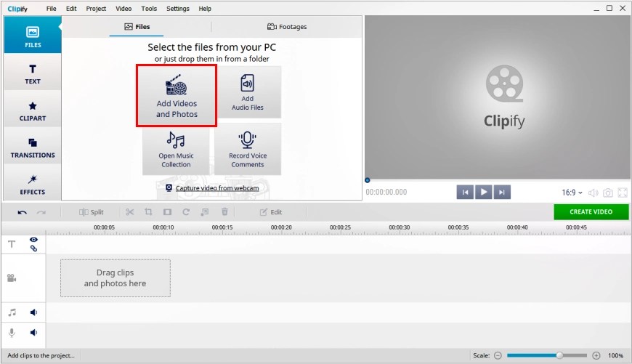Image resolution: width=632 pixels, height=364 pixels.
Task: Click the 00:00:20 mark on timeline ruler
Action: click(x=281, y=227)
